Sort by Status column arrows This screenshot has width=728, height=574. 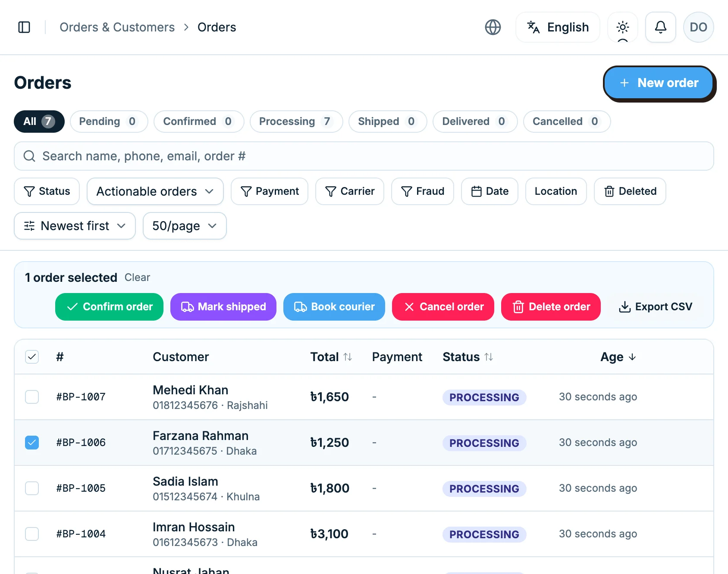[489, 357]
